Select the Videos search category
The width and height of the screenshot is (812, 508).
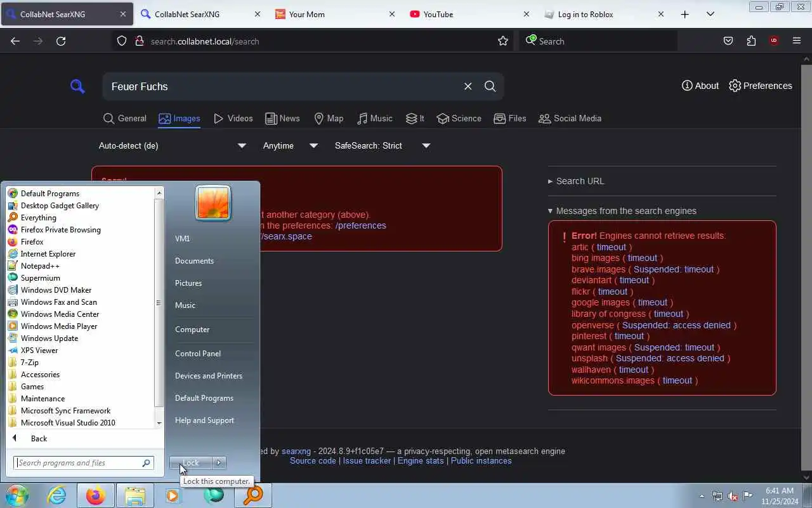(233, 119)
